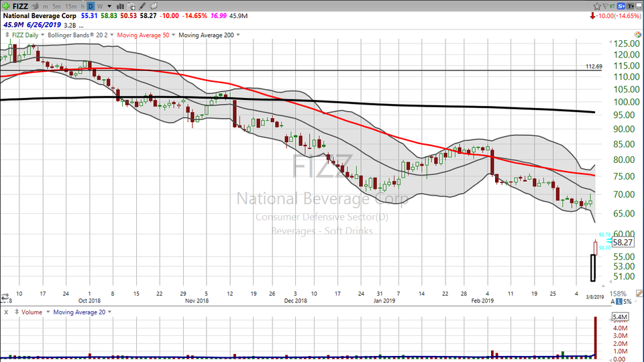
Task: Open the pencil drawing tools icon
Action: (142, 6)
